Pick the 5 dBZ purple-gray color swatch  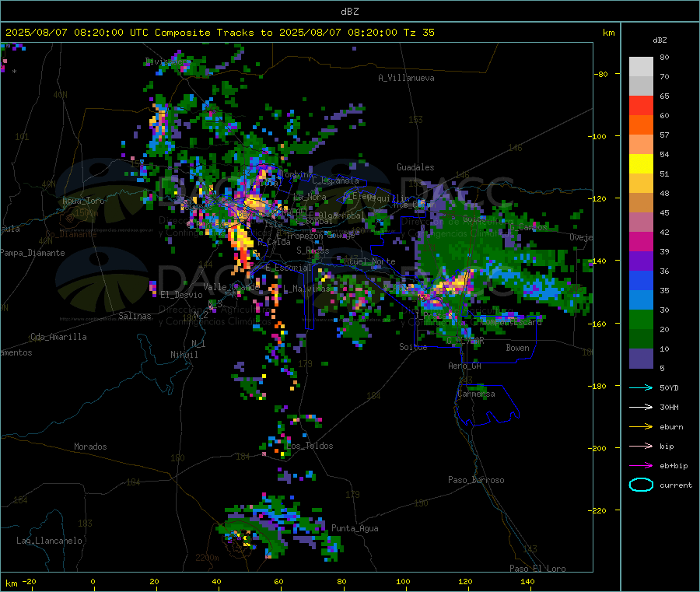click(x=641, y=359)
